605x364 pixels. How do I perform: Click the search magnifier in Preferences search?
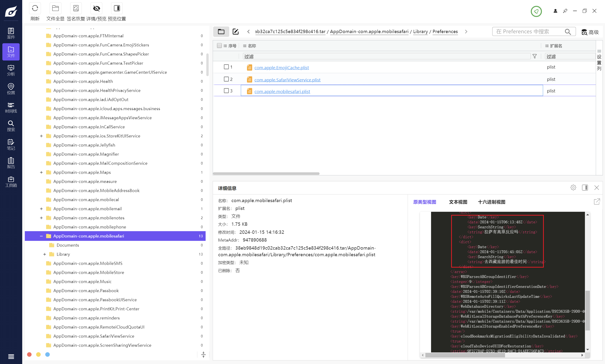567,31
